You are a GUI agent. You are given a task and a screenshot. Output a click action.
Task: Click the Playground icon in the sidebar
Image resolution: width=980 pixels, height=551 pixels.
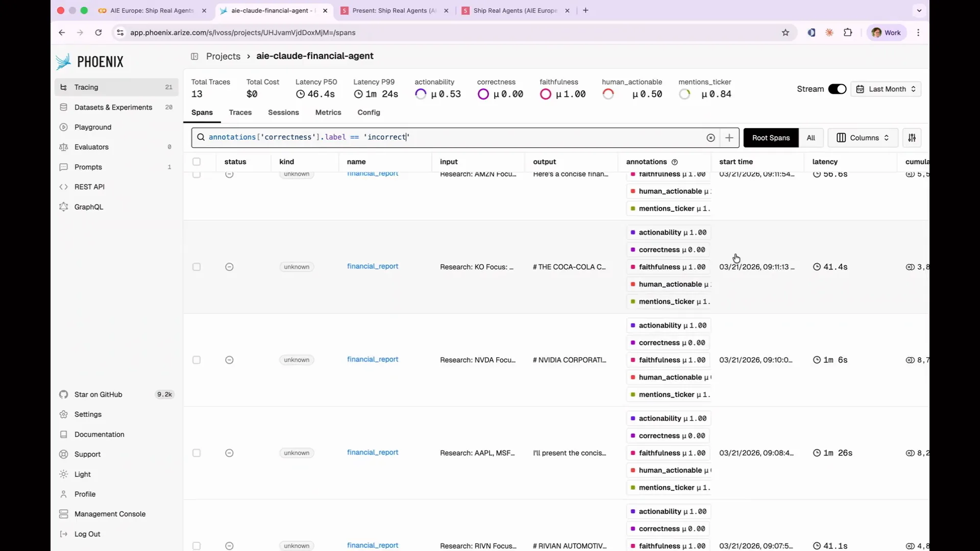(64, 127)
